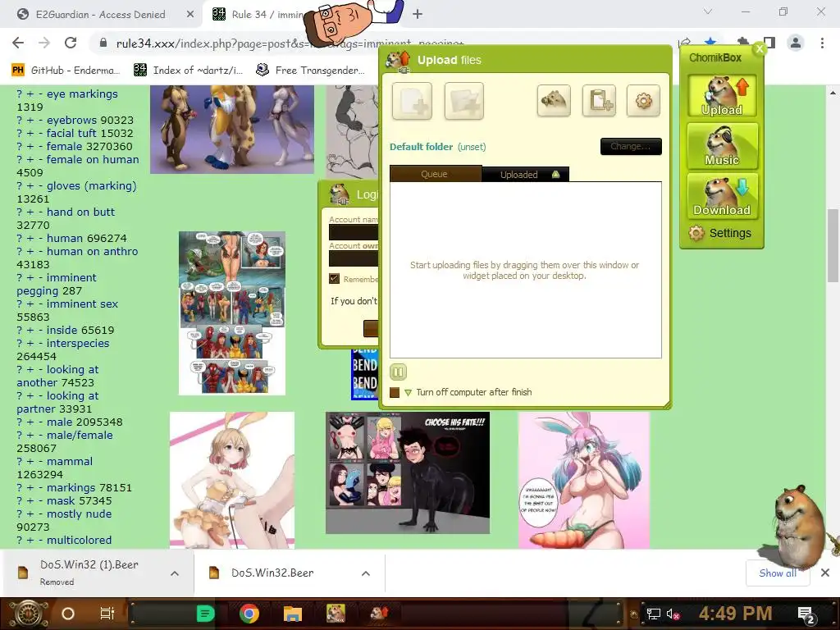840x630 pixels.
Task: Close the E2Guardian tab
Action: pos(190,15)
